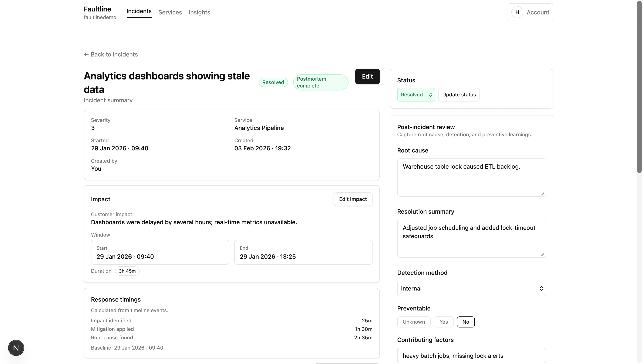The image size is (643, 364).
Task: Go back to incidents link
Action: tap(111, 55)
